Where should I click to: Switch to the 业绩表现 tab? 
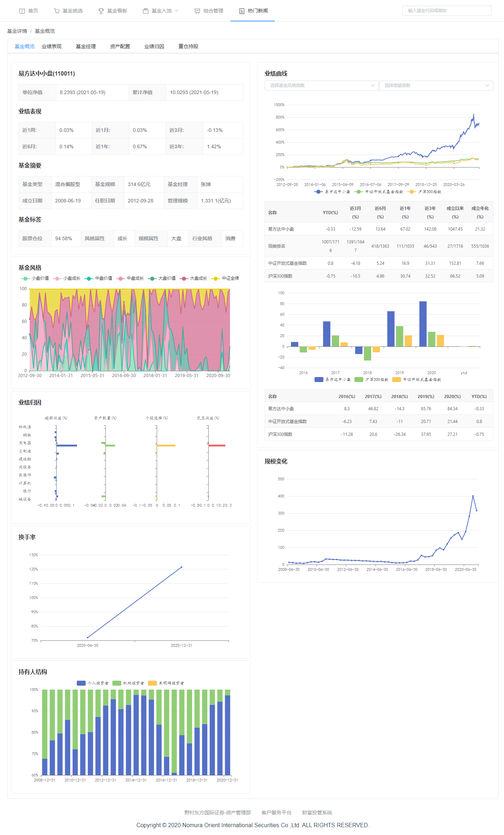(52, 46)
